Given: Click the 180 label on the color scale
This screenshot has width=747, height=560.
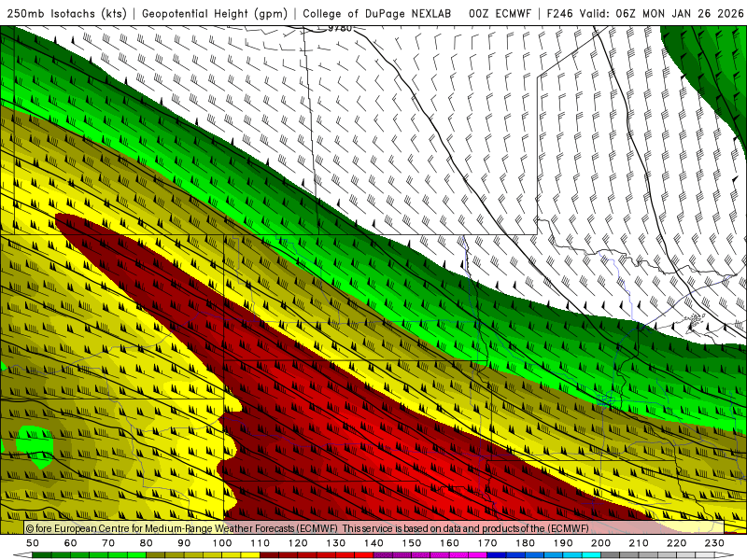Looking at the screenshot, I should coord(525,543).
